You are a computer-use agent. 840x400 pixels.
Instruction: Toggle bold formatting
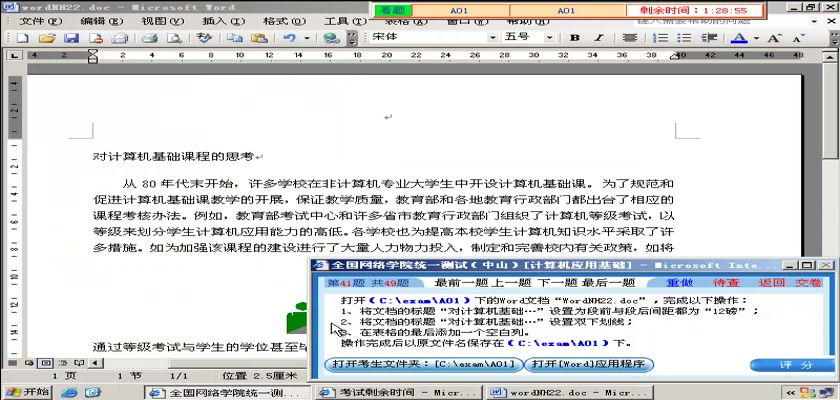pyautogui.click(x=575, y=38)
